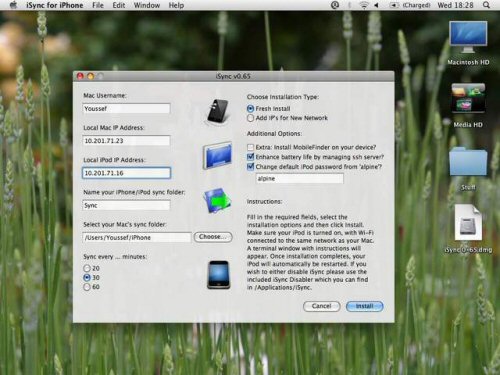Screen dimensions: 500x375
Task: Open the Help menu
Action: coord(176,5)
